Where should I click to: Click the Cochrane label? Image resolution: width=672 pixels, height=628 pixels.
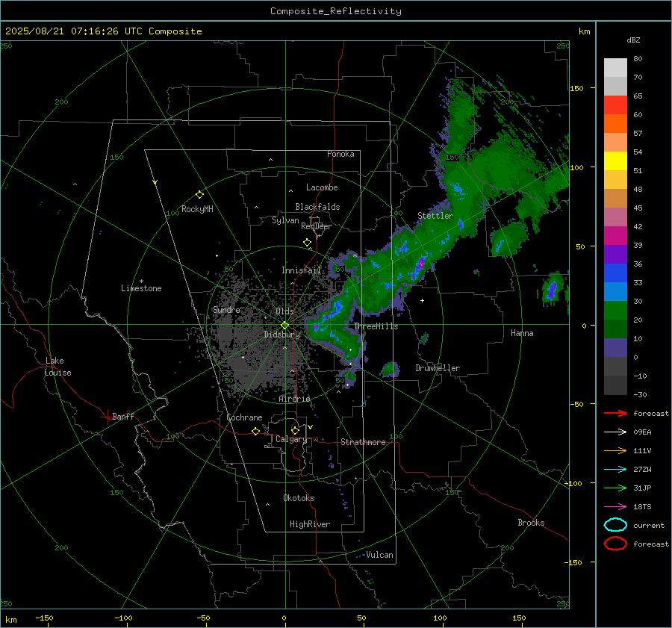pos(244,417)
